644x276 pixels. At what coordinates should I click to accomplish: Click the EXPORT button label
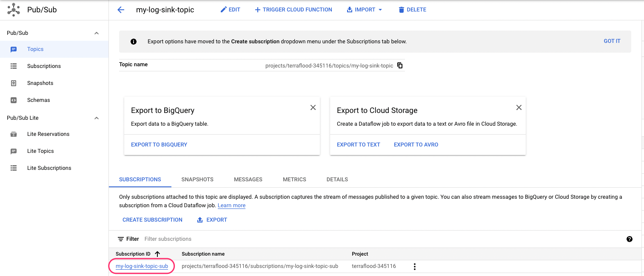(x=217, y=220)
